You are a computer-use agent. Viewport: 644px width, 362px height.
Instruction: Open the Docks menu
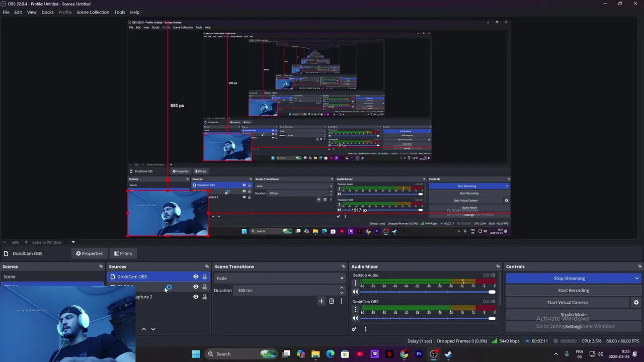47,12
